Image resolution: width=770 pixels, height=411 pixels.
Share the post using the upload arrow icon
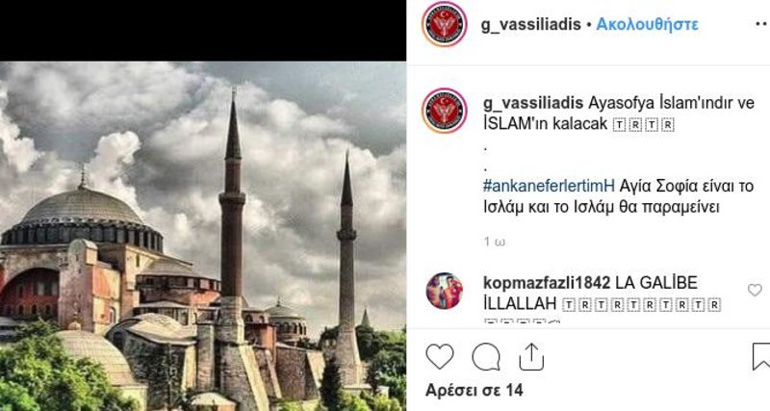point(531,356)
